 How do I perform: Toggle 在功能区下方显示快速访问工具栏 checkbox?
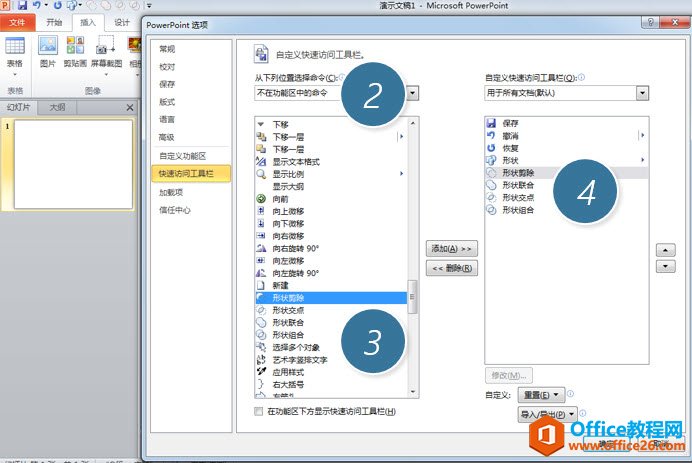tap(259, 411)
